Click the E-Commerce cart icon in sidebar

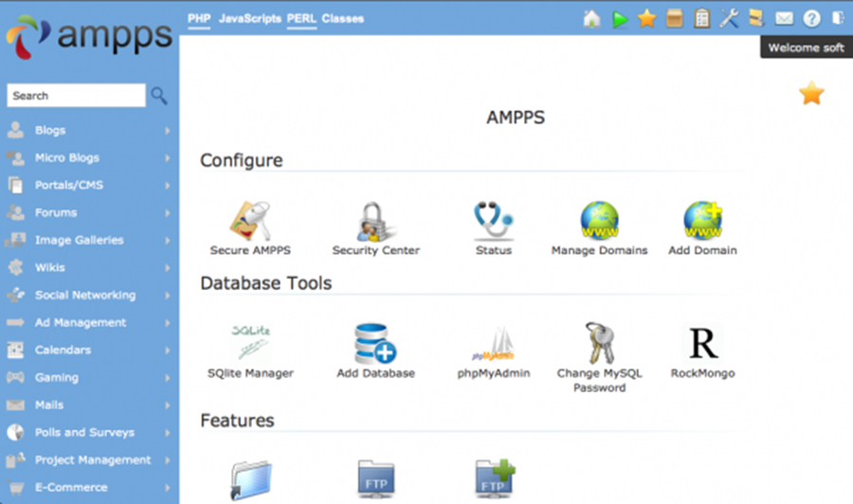16,488
